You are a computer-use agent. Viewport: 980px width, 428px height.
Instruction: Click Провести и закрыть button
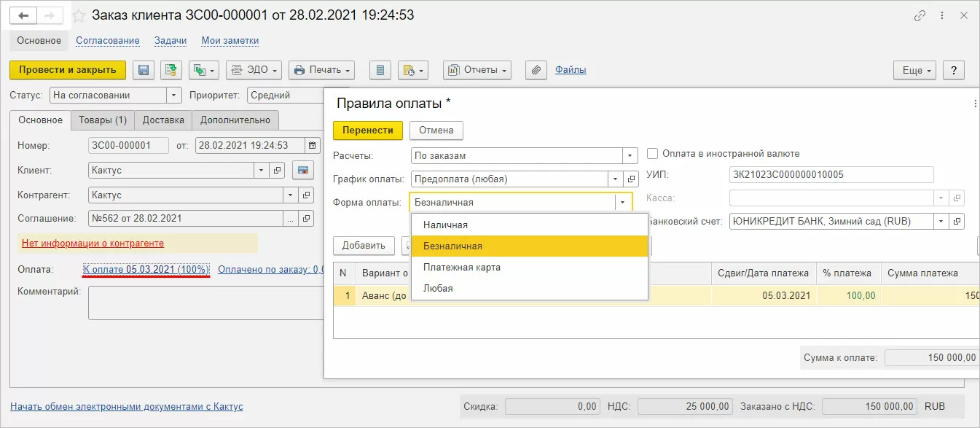coord(68,70)
